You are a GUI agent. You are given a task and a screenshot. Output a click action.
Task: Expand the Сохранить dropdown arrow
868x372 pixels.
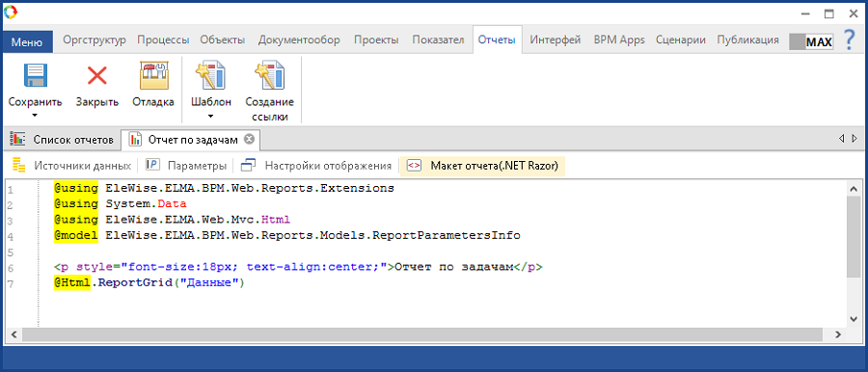[35, 116]
